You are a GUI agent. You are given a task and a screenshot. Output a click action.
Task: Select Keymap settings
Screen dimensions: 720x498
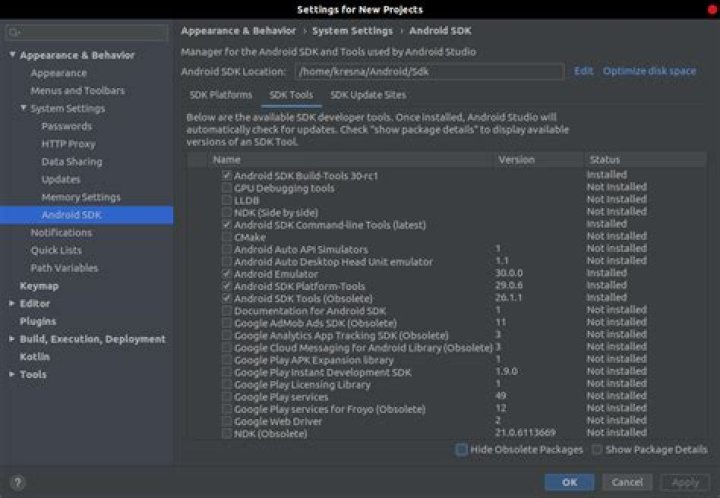[39, 286]
